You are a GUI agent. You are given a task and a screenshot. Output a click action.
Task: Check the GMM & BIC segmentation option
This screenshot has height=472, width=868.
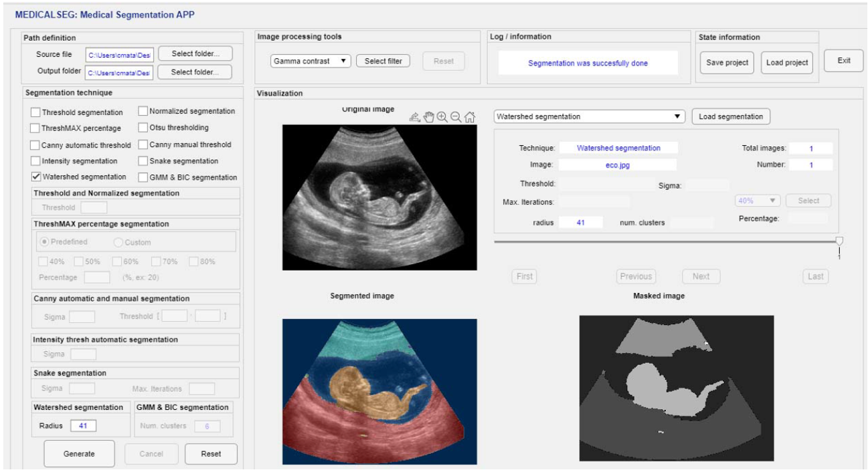point(143,178)
